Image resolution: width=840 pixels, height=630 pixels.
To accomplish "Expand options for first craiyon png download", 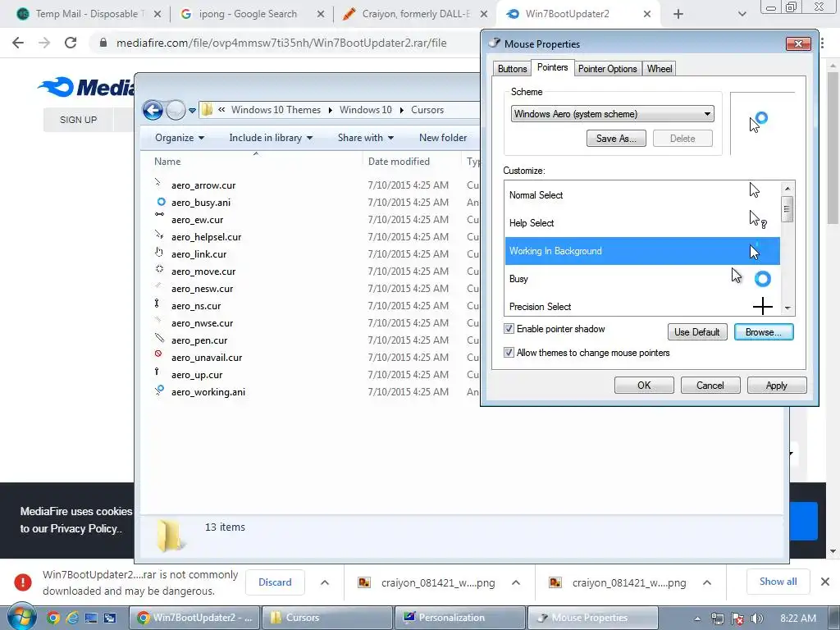I will coord(516,582).
